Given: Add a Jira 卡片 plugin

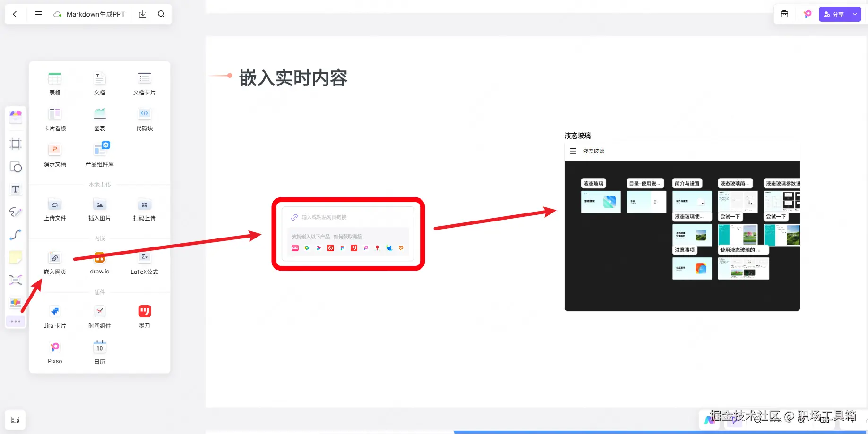Looking at the screenshot, I should 55,317.
